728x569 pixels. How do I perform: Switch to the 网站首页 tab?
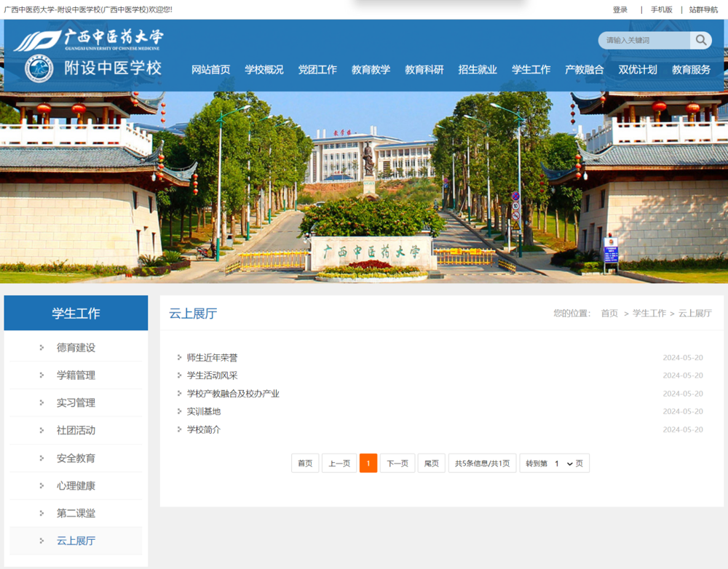point(210,69)
